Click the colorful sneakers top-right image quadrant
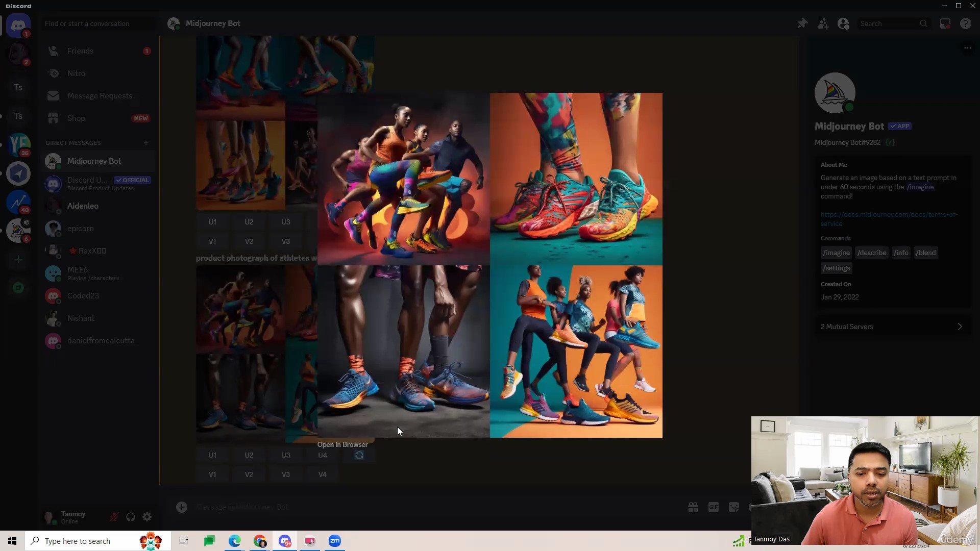Image resolution: width=980 pixels, height=551 pixels. pyautogui.click(x=576, y=179)
